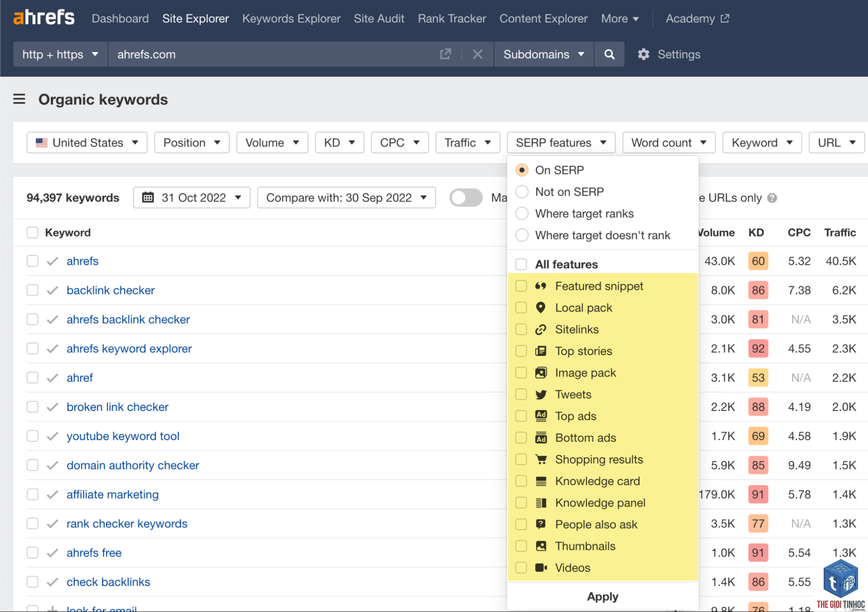Screen dimensions: 868x612
Task: Click the Top ads icon
Action: point(541,416)
